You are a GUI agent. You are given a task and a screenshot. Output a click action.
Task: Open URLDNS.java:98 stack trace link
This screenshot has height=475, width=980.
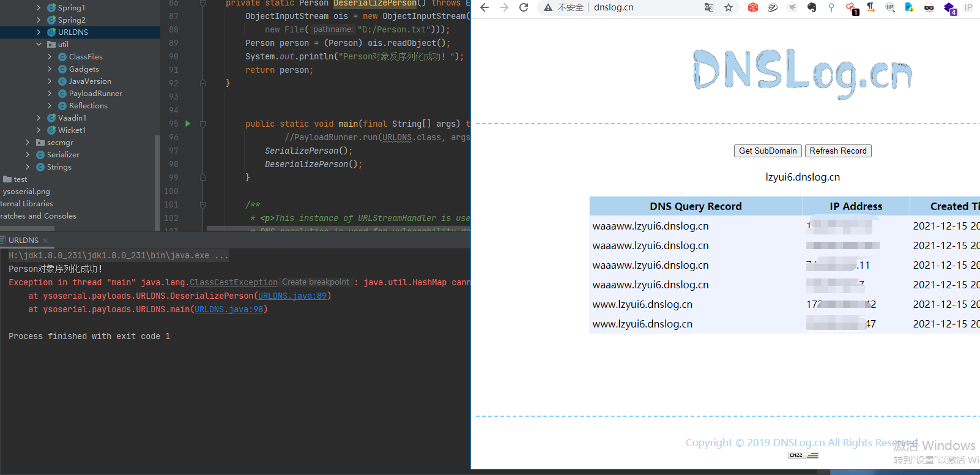pyautogui.click(x=229, y=310)
